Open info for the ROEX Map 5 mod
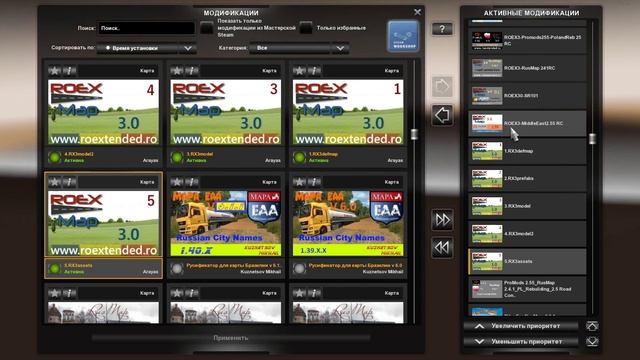The image size is (640, 360). [x=70, y=182]
